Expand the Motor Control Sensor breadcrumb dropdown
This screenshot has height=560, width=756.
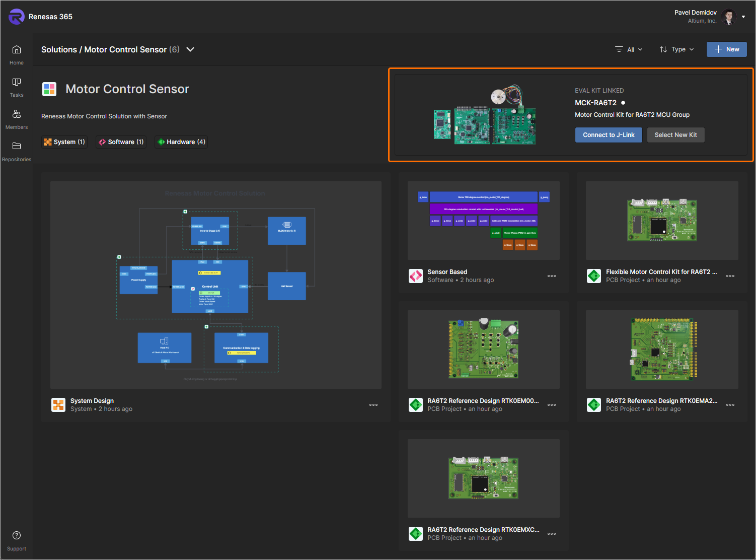(x=190, y=49)
